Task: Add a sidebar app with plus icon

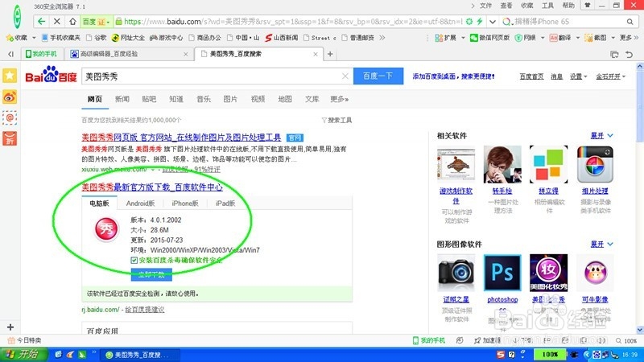Action: [x=10, y=327]
